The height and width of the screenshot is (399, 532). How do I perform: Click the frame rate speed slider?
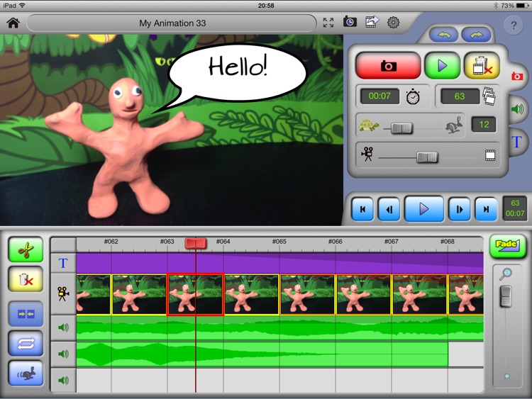tap(401, 128)
